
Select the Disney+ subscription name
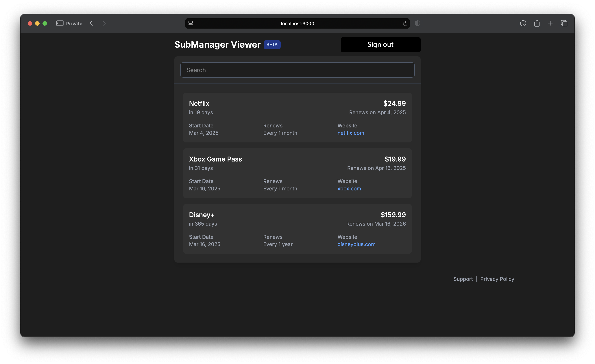click(201, 215)
